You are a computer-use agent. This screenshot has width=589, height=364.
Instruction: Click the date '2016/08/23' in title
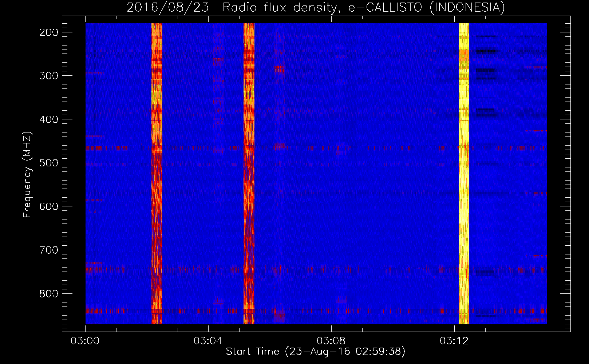[x=168, y=7]
